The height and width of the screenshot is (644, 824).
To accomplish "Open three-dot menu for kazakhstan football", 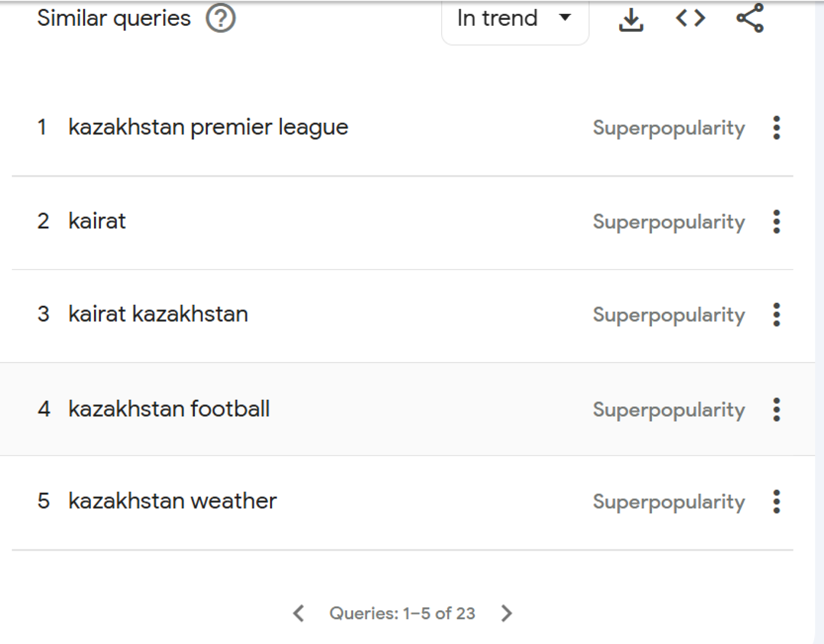I will [776, 410].
